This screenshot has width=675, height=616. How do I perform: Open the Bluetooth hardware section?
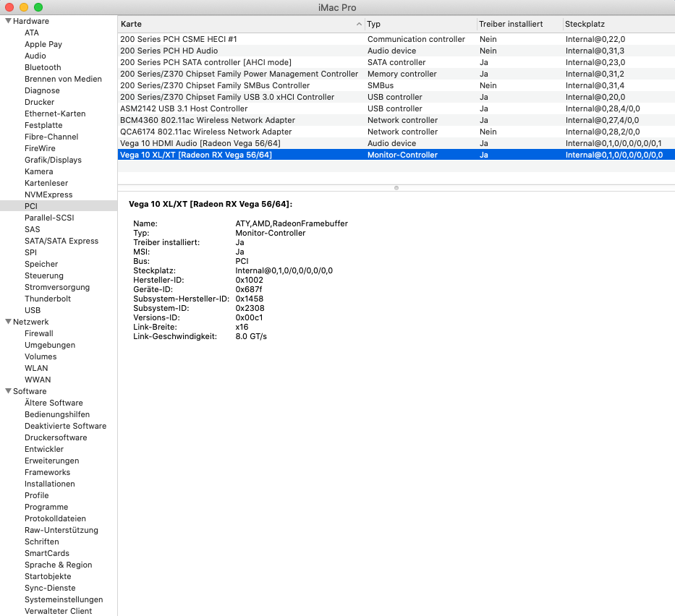point(43,67)
